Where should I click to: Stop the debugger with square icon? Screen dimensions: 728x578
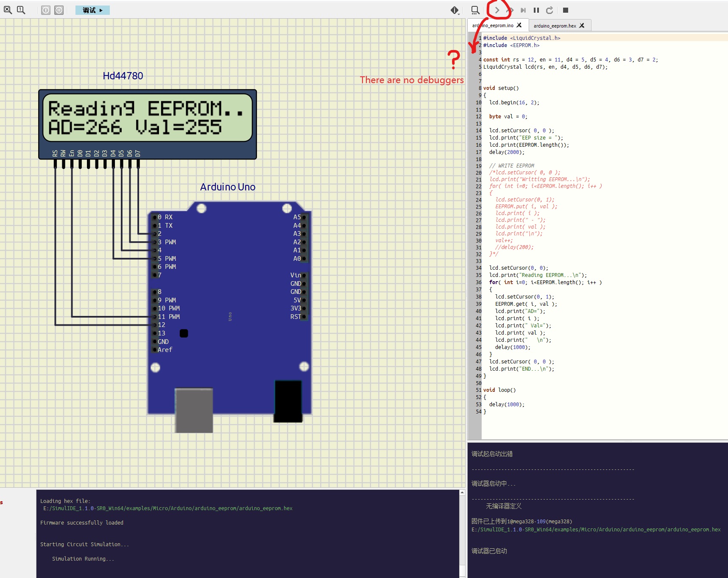coord(565,10)
